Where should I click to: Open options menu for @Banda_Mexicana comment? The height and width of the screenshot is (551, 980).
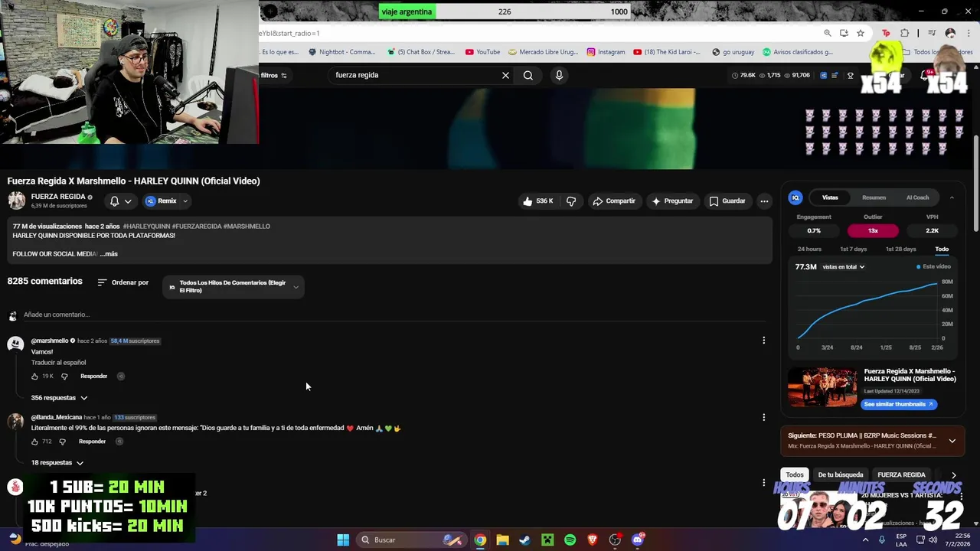coord(763,417)
